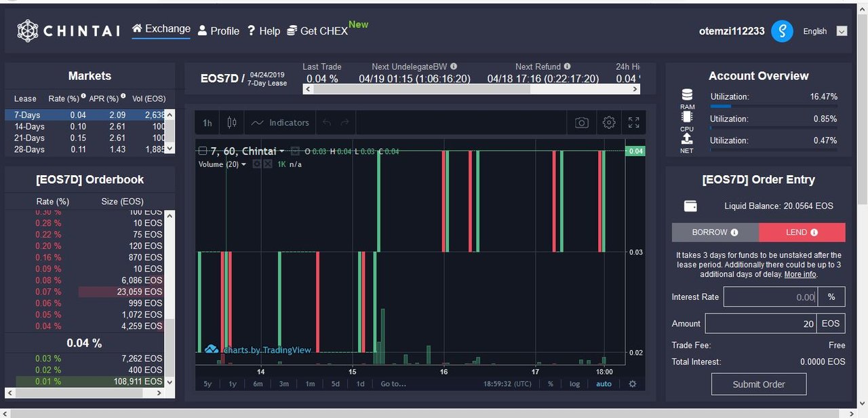
Task: Open the More info link
Action: 800,274
